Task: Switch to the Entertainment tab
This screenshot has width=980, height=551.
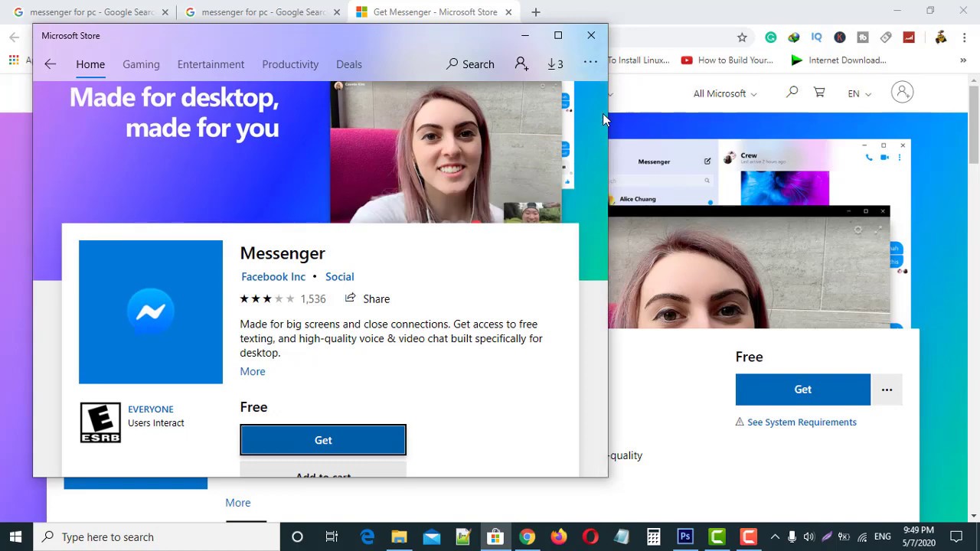Action: [211, 64]
